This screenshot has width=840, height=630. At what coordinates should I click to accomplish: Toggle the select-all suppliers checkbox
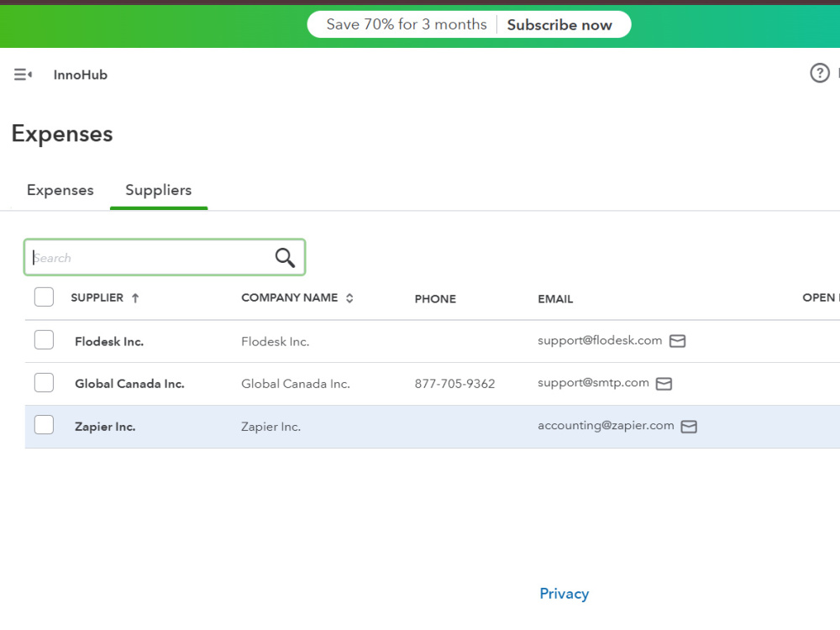[x=44, y=297]
